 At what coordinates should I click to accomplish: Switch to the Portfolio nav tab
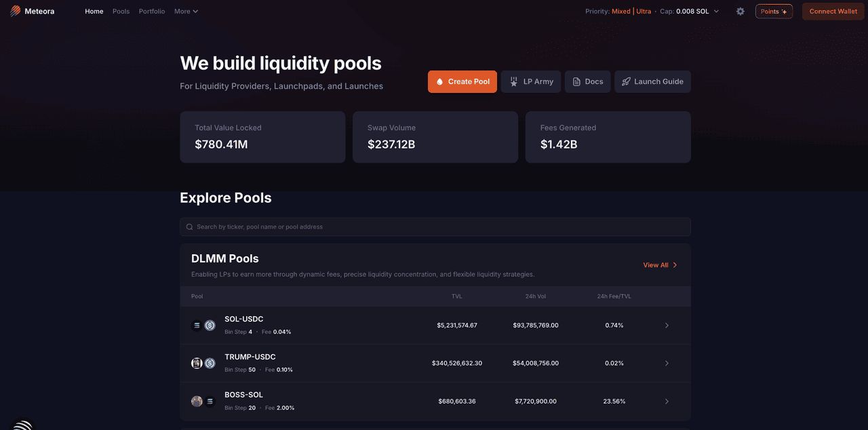pos(152,12)
